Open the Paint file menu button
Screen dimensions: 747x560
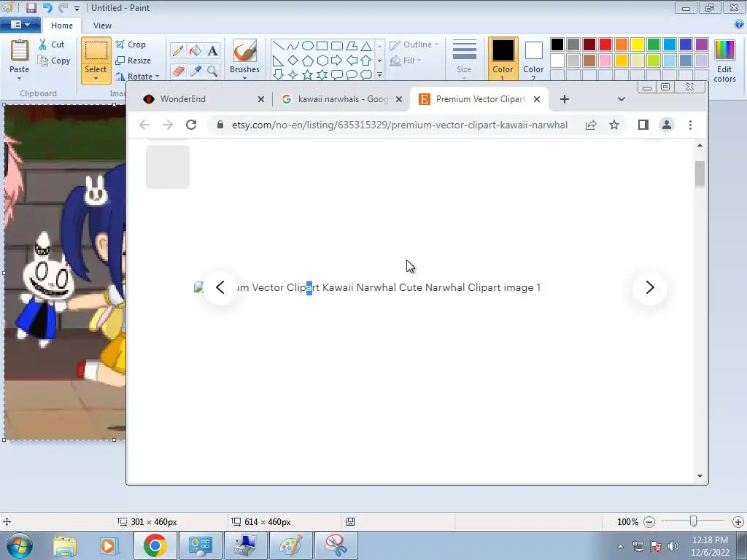20,24
